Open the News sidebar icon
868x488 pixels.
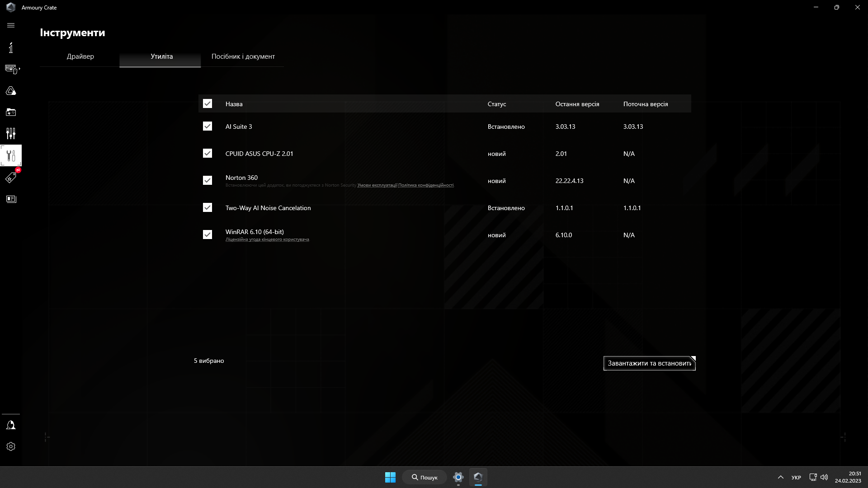11,199
